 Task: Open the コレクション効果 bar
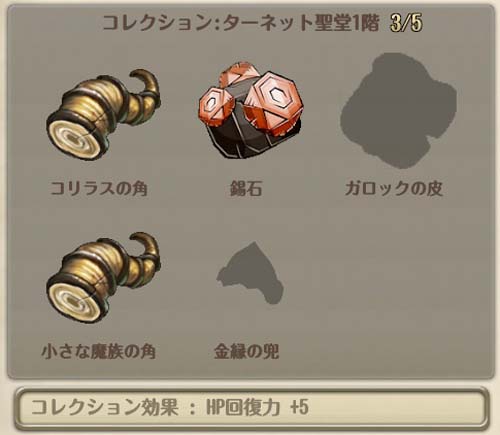(x=252, y=408)
